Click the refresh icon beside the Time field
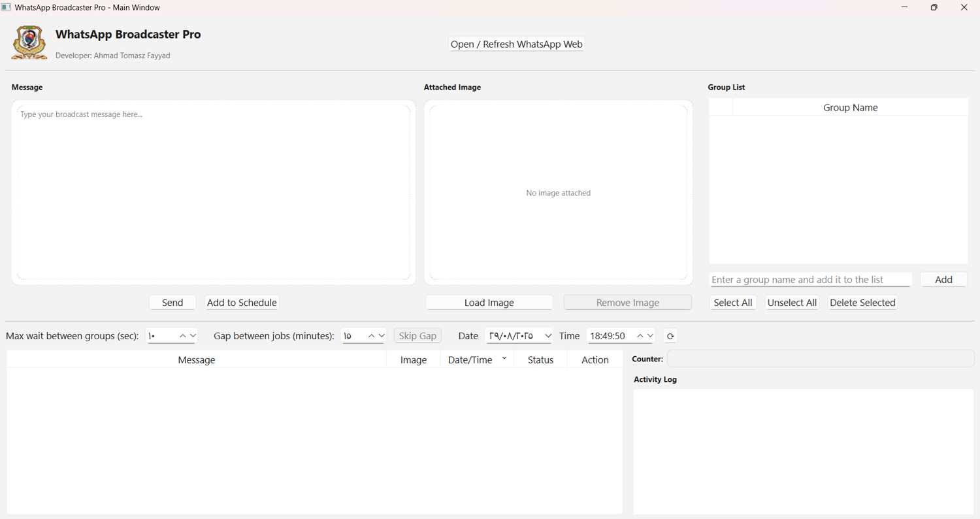The width and height of the screenshot is (980, 519). click(670, 336)
